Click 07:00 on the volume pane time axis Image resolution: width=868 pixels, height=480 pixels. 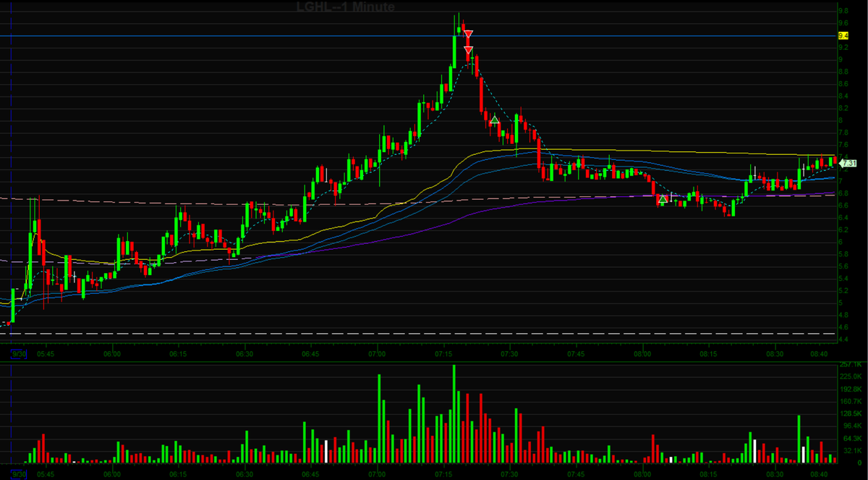(x=377, y=474)
